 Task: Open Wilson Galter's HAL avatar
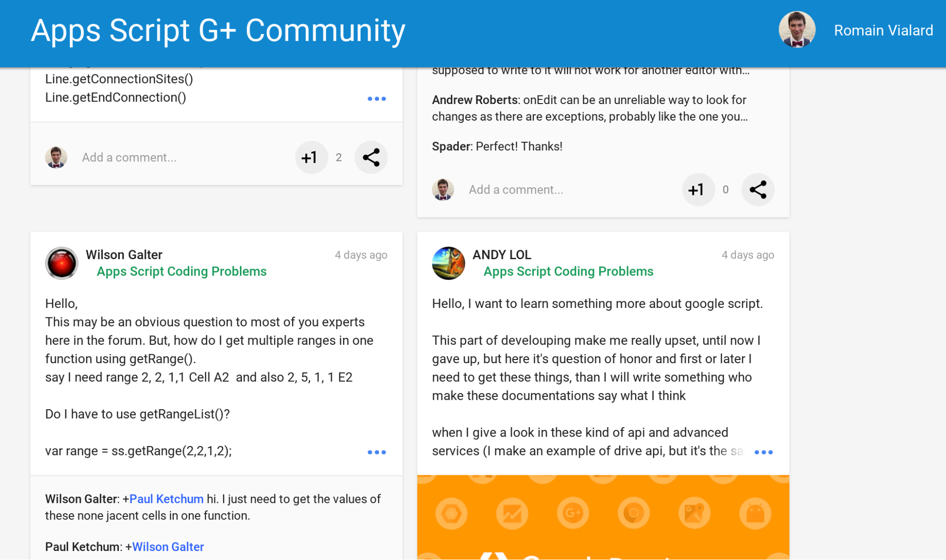62,263
